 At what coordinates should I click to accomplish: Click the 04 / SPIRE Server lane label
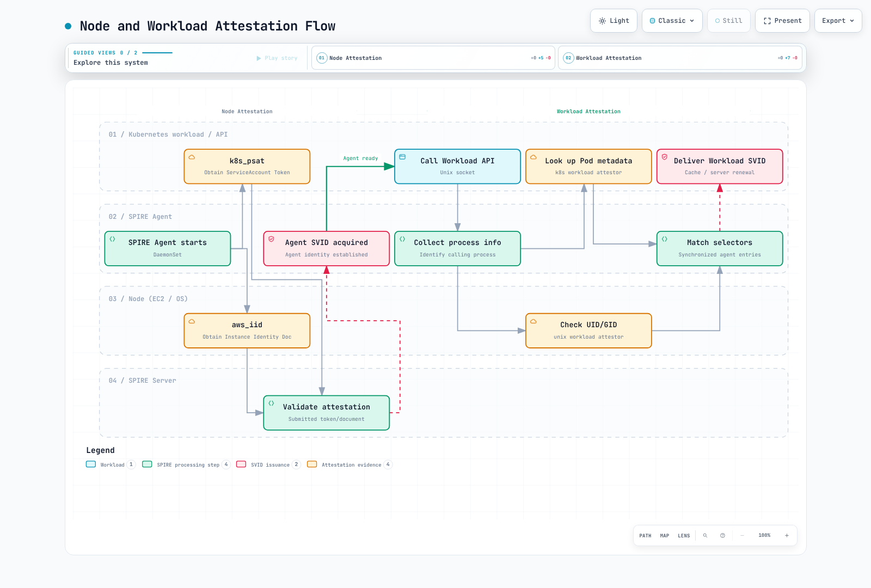point(143,381)
